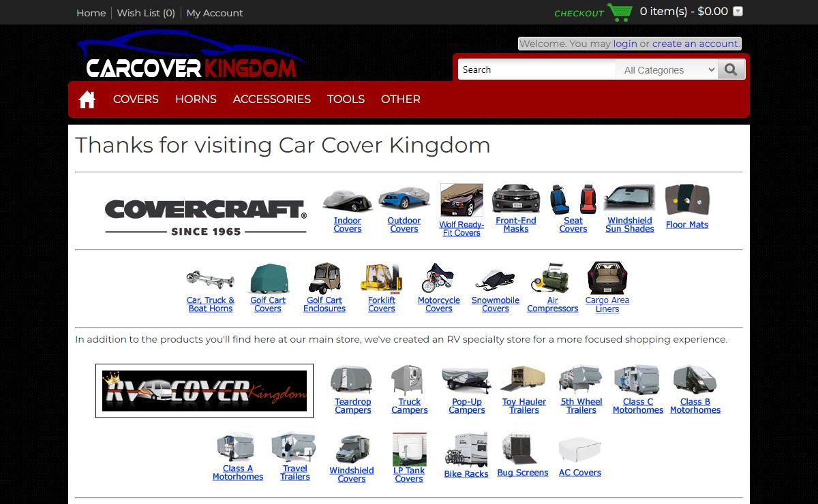Open the Travel Trailers text link

[295, 473]
